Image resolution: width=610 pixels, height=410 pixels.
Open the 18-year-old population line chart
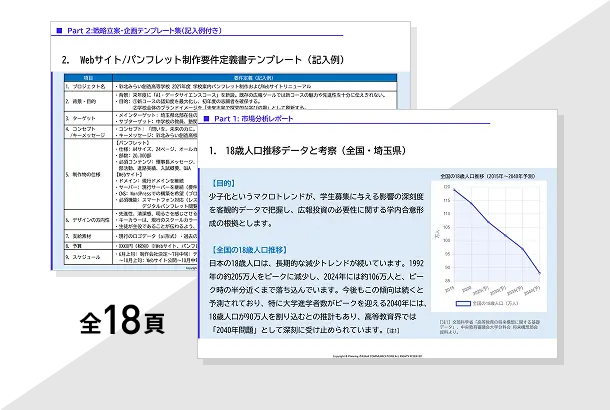(489, 246)
